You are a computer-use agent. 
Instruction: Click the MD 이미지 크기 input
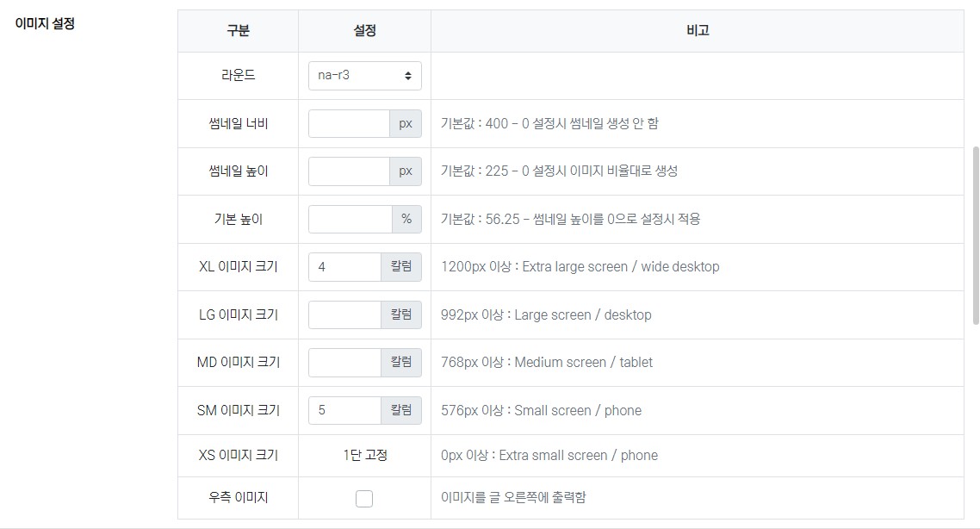click(x=344, y=363)
